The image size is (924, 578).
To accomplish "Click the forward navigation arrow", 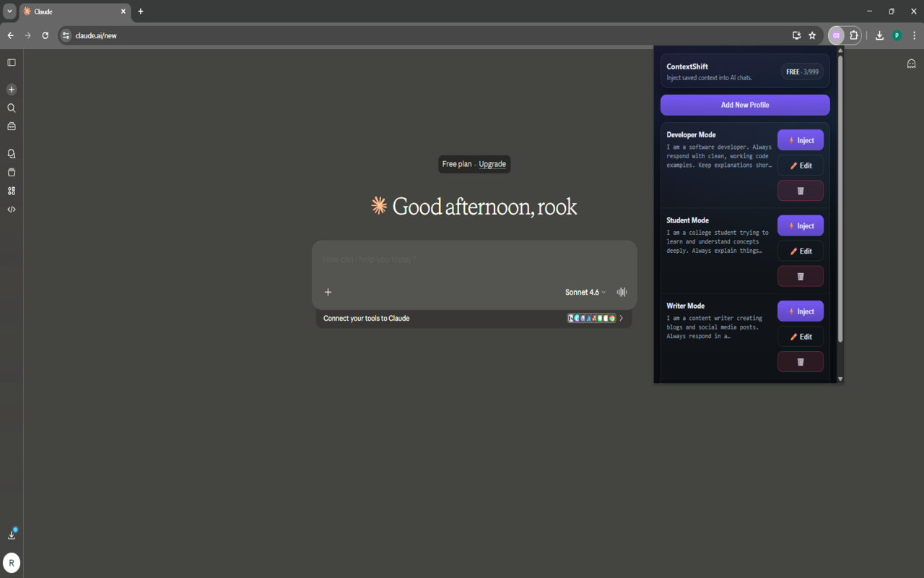I will 27,35.
